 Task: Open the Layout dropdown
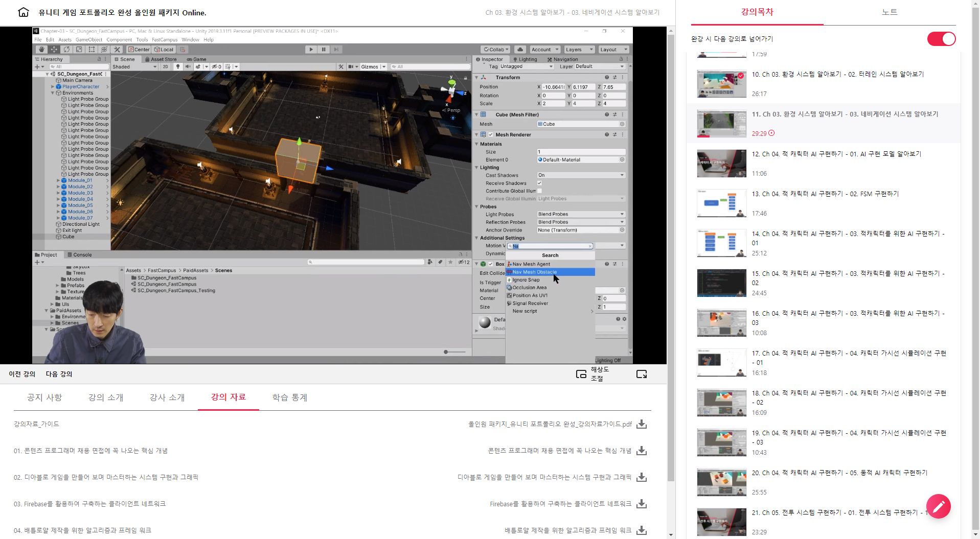click(613, 50)
